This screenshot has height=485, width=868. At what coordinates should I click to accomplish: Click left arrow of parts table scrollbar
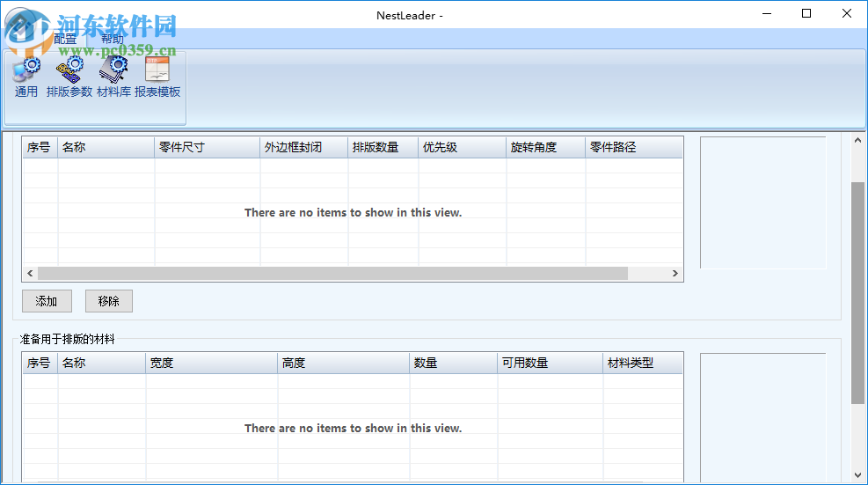click(30, 273)
